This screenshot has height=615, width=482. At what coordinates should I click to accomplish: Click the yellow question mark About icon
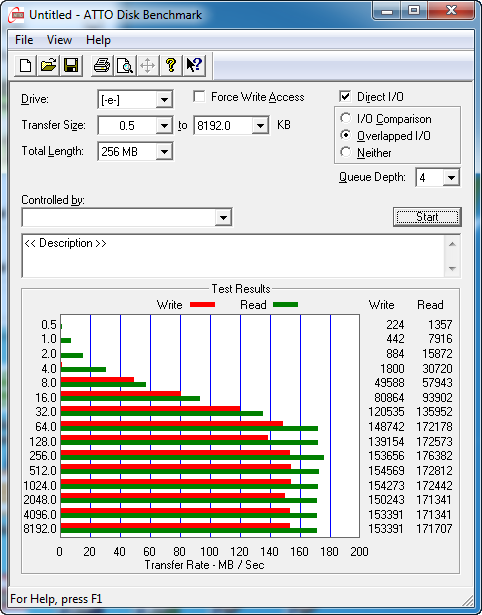click(x=171, y=65)
